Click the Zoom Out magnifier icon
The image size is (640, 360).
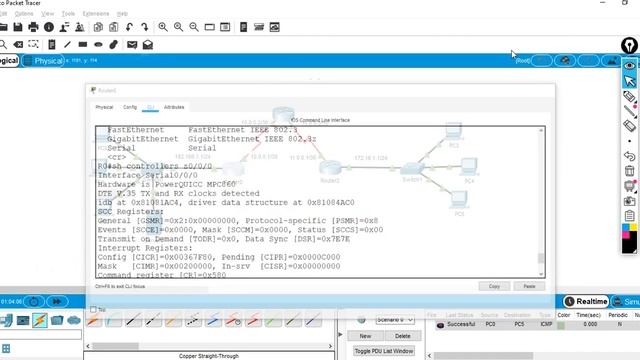(194, 27)
